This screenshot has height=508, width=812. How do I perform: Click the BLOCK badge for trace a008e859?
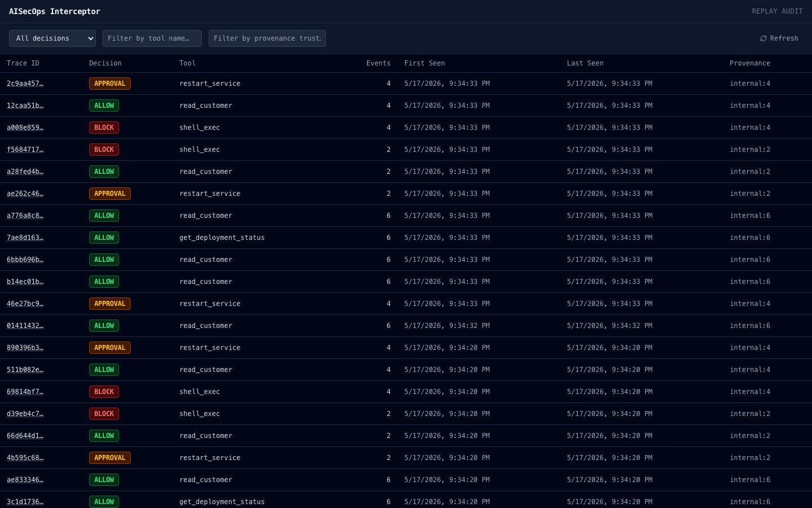pyautogui.click(x=104, y=128)
